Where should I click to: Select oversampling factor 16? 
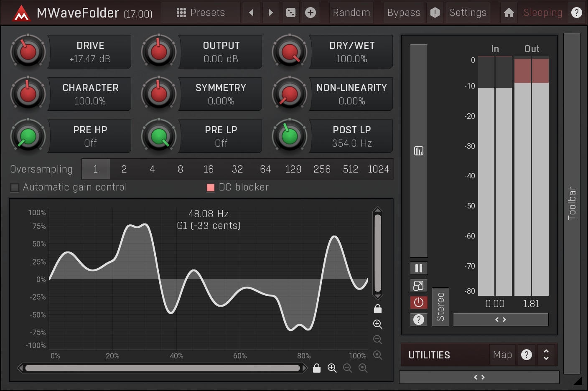[208, 169]
